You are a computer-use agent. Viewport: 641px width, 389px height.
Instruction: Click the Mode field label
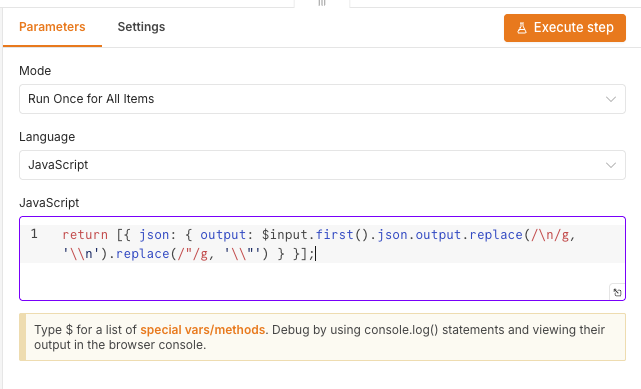tap(35, 71)
